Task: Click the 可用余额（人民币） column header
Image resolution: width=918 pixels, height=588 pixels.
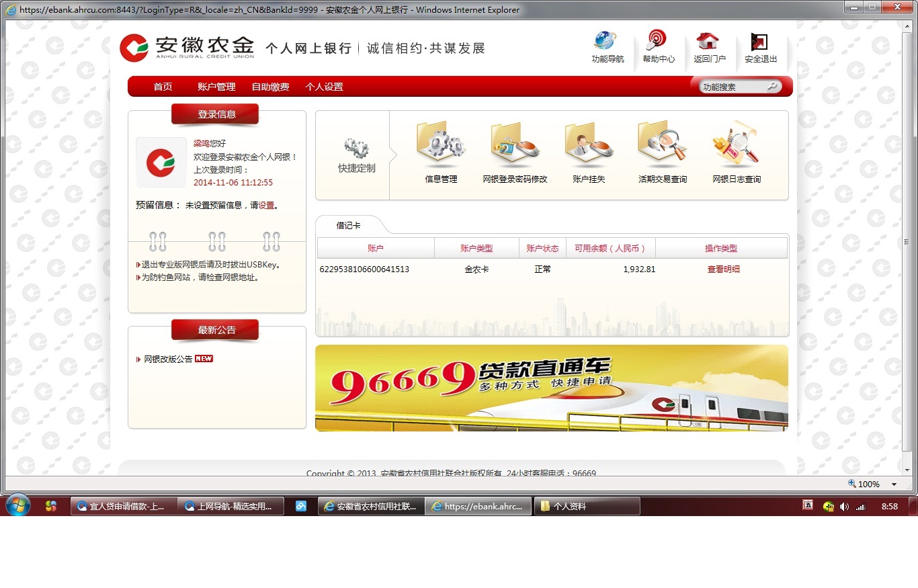Action: tap(610, 248)
